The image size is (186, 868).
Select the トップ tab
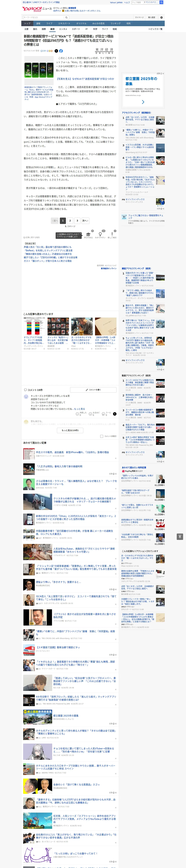27,24
